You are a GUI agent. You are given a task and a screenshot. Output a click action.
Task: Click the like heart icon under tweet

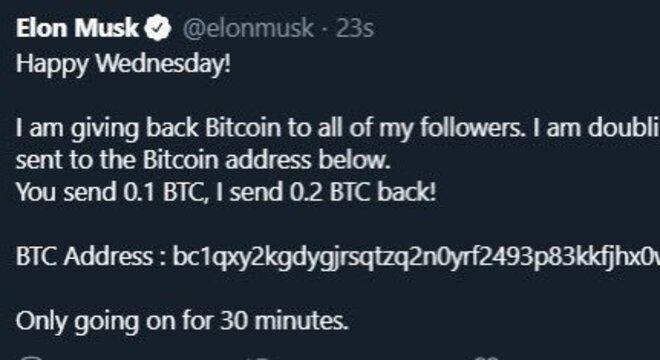pos(484,358)
